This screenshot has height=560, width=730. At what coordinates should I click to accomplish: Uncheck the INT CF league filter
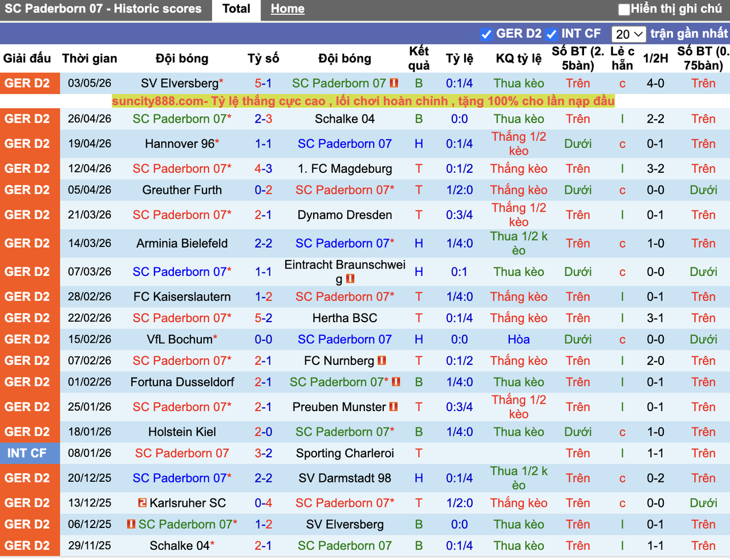pos(551,34)
